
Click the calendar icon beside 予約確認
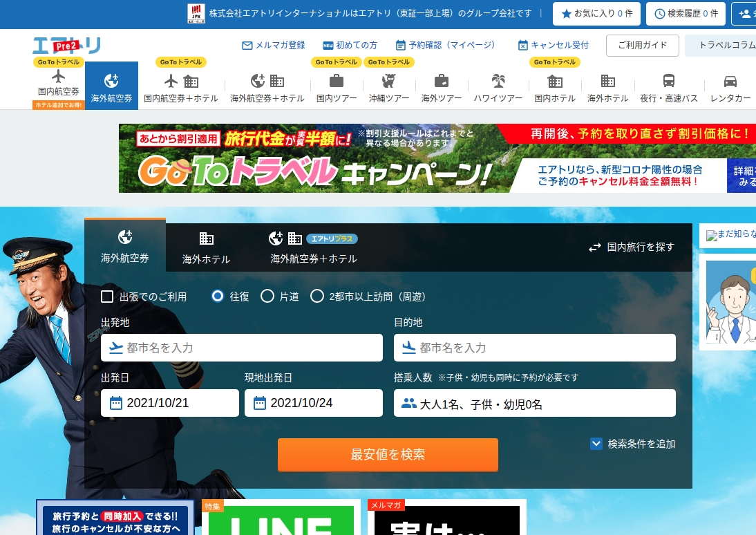coord(401,46)
